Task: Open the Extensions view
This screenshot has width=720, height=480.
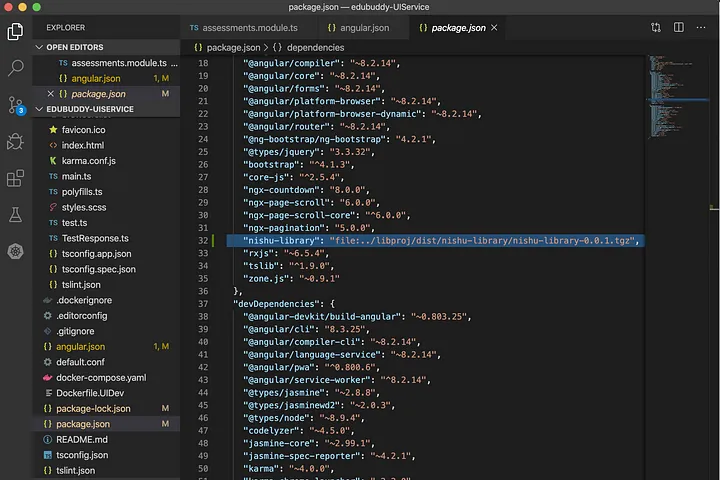Action: pyautogui.click(x=15, y=179)
